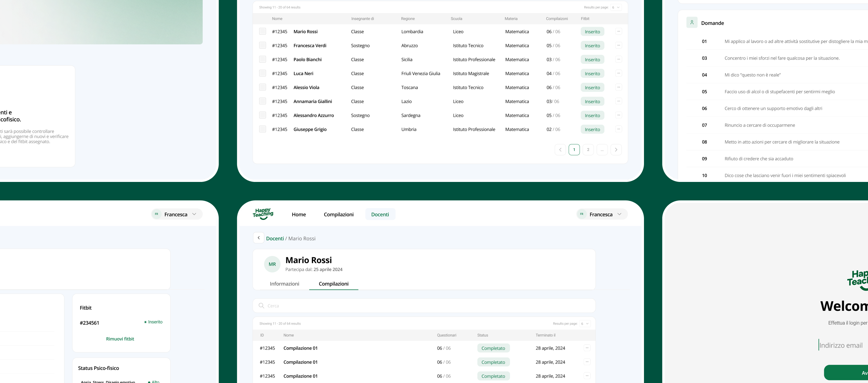Tick the checkbox for Alessio Viola

coord(263,87)
